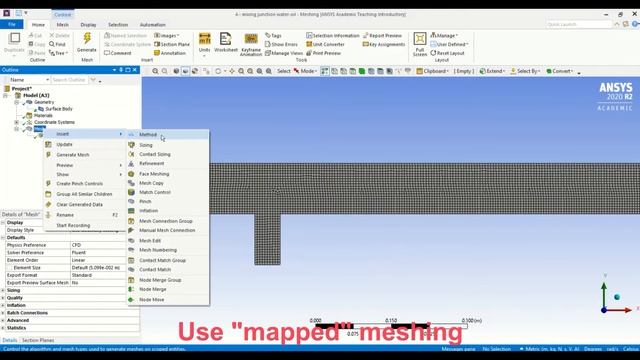
Task: Click Update in the context menu
Action: pos(84,144)
